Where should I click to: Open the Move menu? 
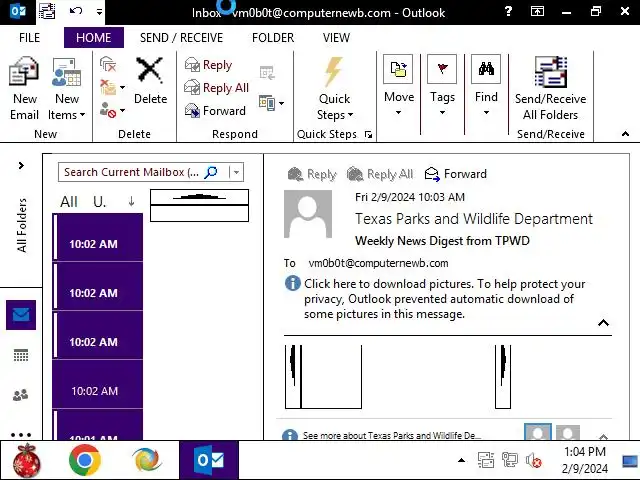tap(398, 85)
